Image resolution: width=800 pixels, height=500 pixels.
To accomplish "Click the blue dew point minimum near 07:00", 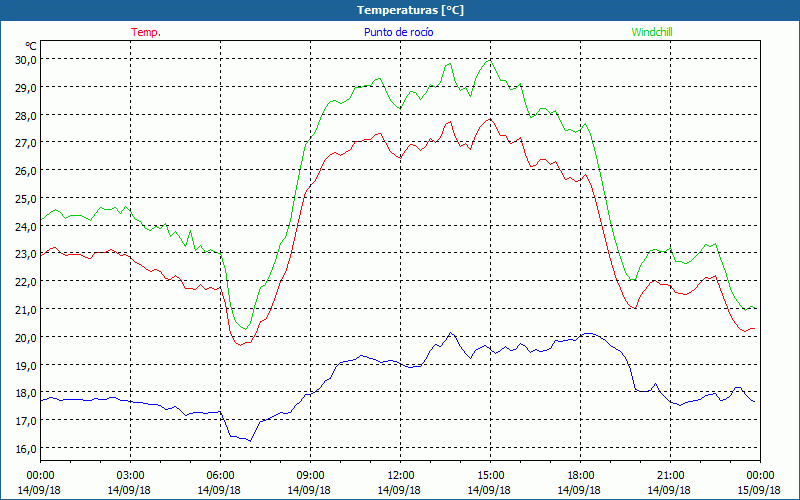I will click(250, 440).
